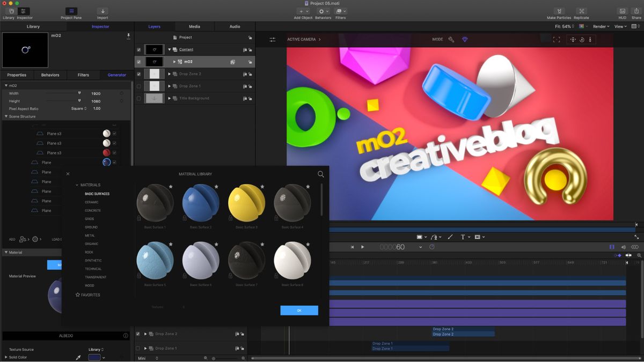The height and width of the screenshot is (362, 644).
Task: Click the OK button in the Material Library
Action: pyautogui.click(x=299, y=310)
